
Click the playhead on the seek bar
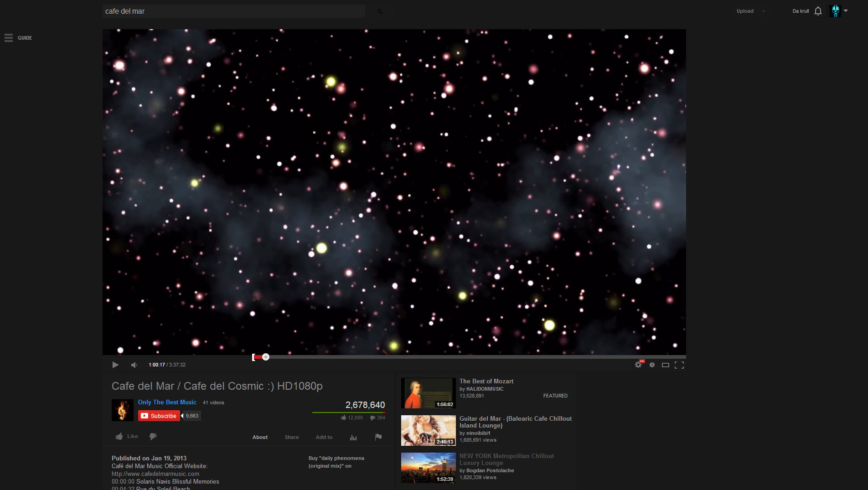pyautogui.click(x=266, y=357)
